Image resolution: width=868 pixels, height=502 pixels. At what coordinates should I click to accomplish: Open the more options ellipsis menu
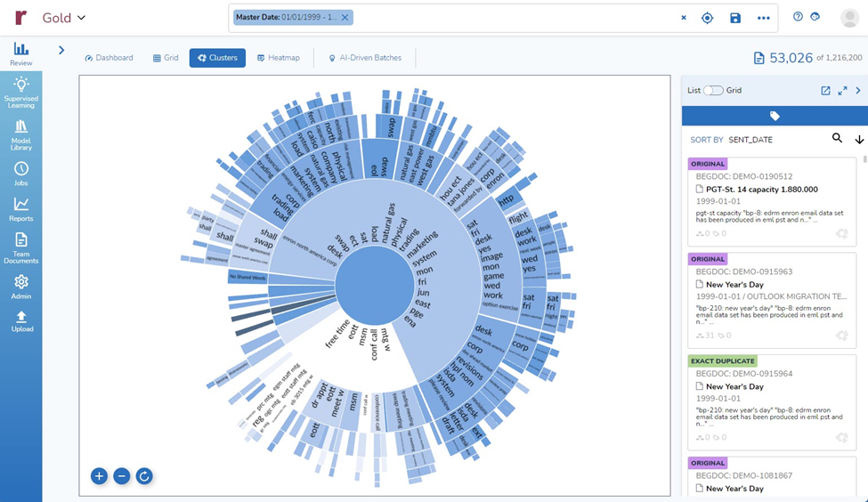[763, 18]
